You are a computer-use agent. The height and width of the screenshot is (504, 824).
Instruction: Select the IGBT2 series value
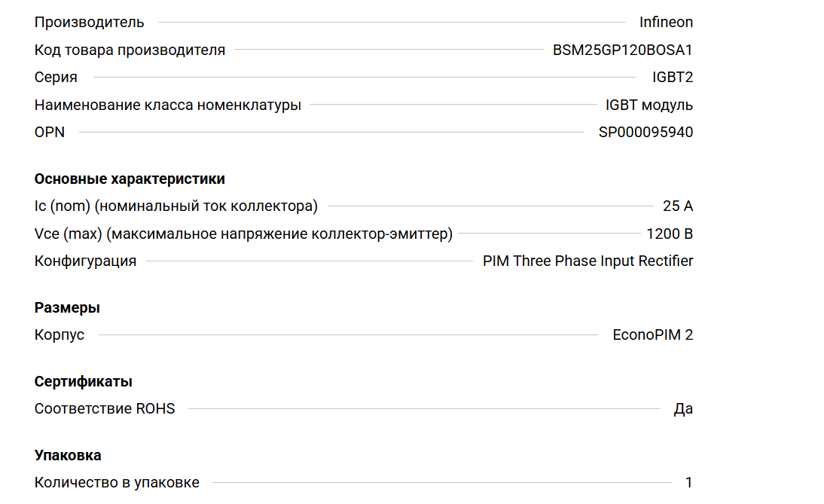(672, 78)
